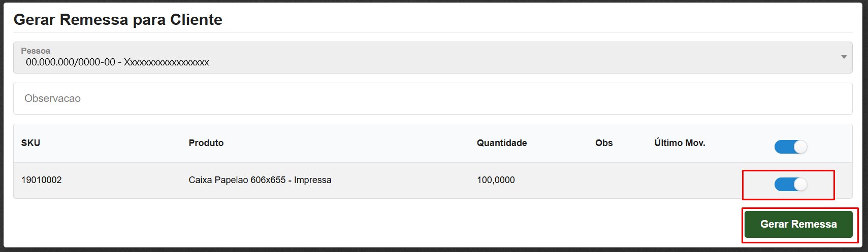Click empty Último Mov. cell in row 19010002
868x252 pixels.
pos(691,180)
